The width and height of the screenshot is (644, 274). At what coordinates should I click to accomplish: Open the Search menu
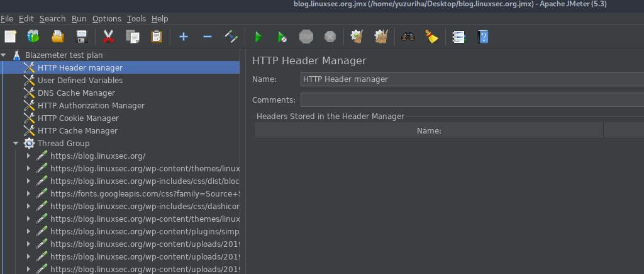pyautogui.click(x=53, y=18)
